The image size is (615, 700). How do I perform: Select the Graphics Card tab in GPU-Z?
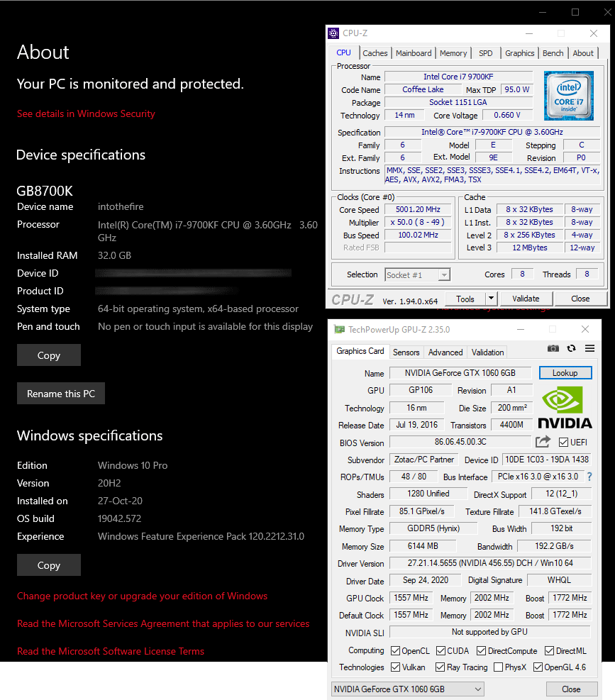pyautogui.click(x=360, y=351)
